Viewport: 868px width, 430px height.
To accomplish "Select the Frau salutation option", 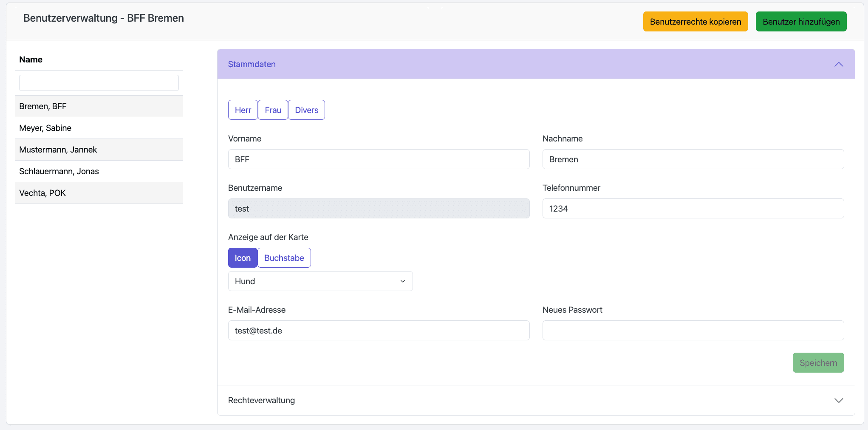I will [273, 110].
